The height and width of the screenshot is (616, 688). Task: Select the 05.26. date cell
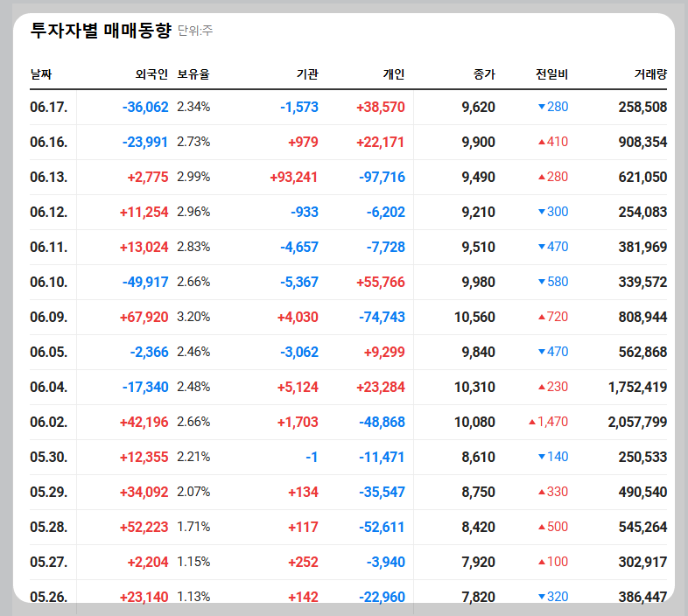(49, 597)
